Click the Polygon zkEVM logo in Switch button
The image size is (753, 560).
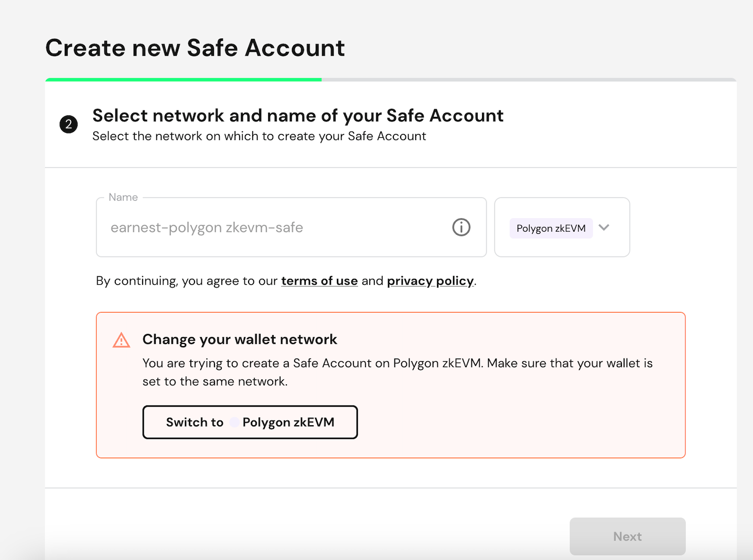234,422
